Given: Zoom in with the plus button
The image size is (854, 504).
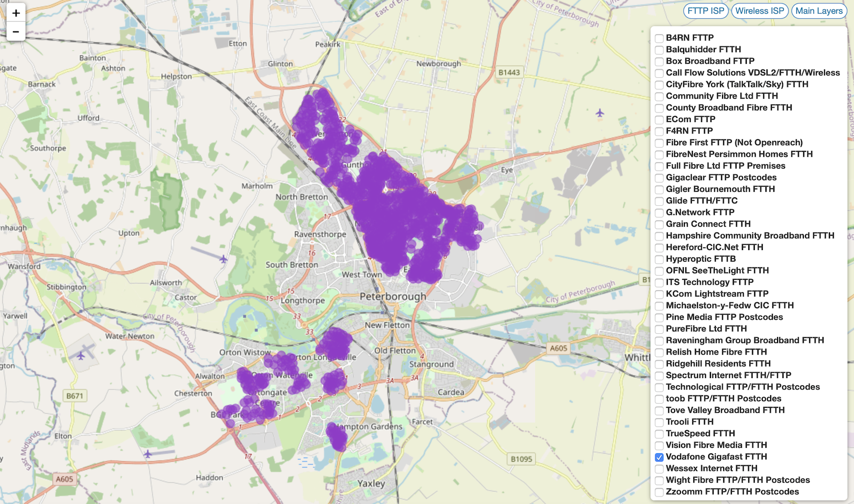Looking at the screenshot, I should (16, 13).
